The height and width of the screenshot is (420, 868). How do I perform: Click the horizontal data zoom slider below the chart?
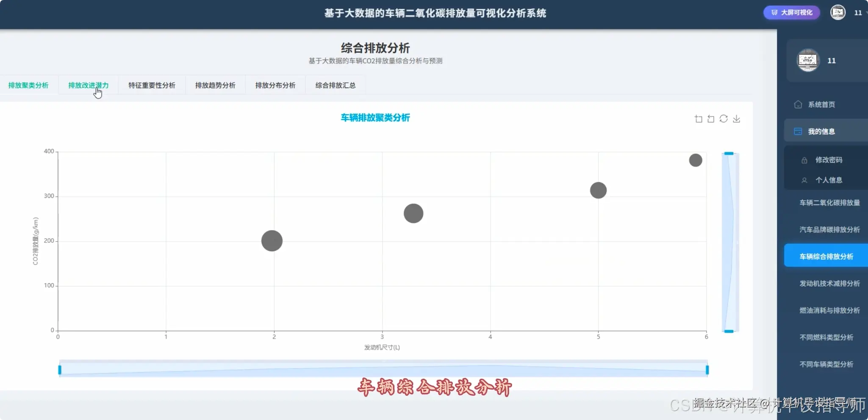[x=381, y=369]
